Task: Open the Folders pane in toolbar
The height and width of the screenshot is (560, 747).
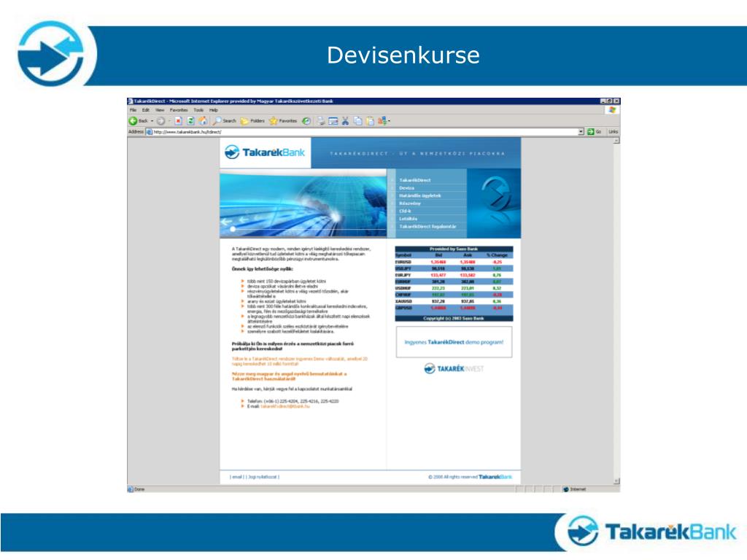Action: click(x=252, y=121)
